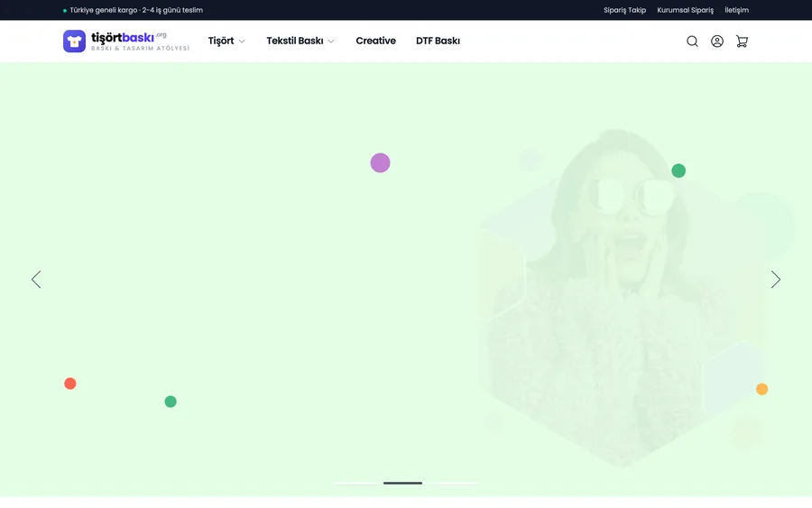The height and width of the screenshot is (508, 812).
Task: Click the tişörtbaskı logo
Action: (126, 41)
